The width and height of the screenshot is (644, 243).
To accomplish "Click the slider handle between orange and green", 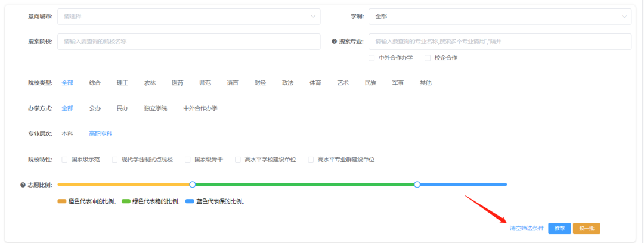I will (192, 185).
